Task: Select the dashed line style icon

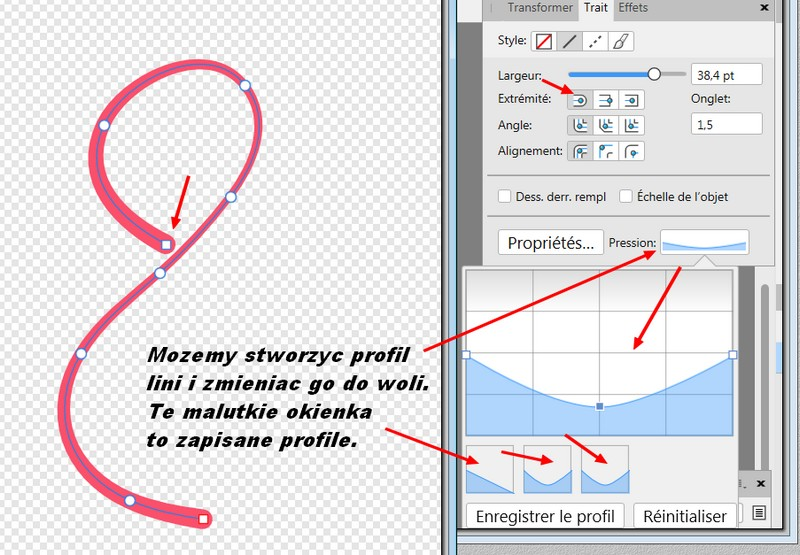Action: click(595, 41)
